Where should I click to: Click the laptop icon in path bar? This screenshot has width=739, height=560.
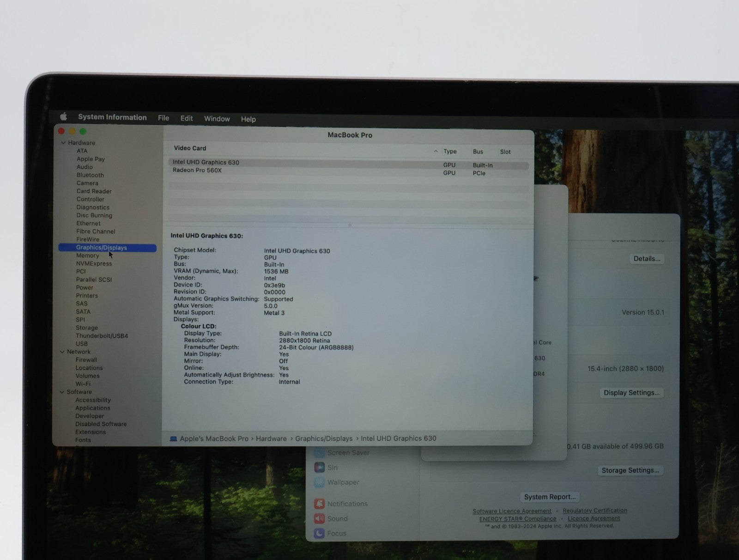coord(173,439)
